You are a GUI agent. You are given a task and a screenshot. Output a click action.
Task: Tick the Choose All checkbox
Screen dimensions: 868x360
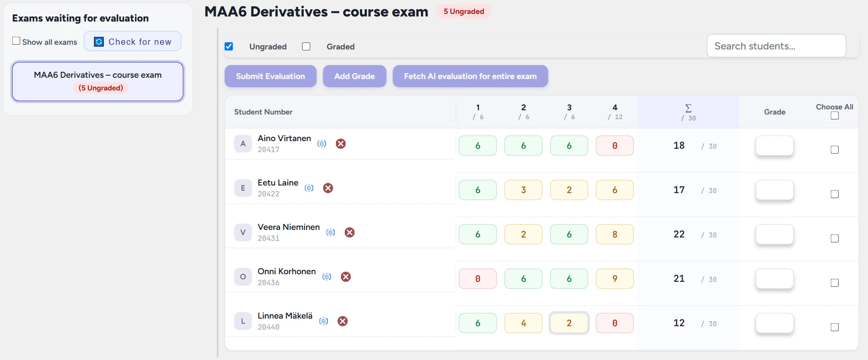[x=835, y=116]
